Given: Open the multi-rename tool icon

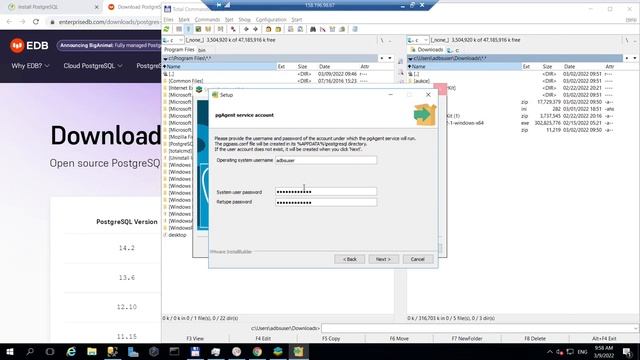Looking at the screenshot, I should click(322, 29).
